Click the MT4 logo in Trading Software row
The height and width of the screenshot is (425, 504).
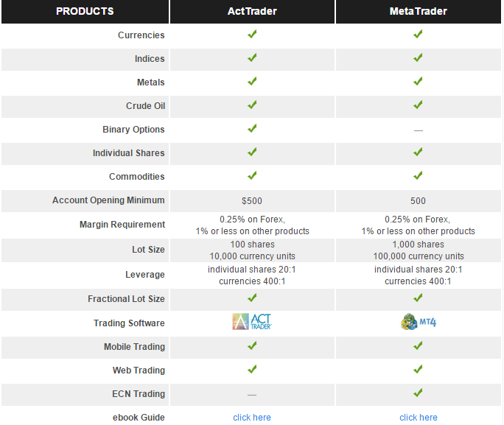point(419,322)
